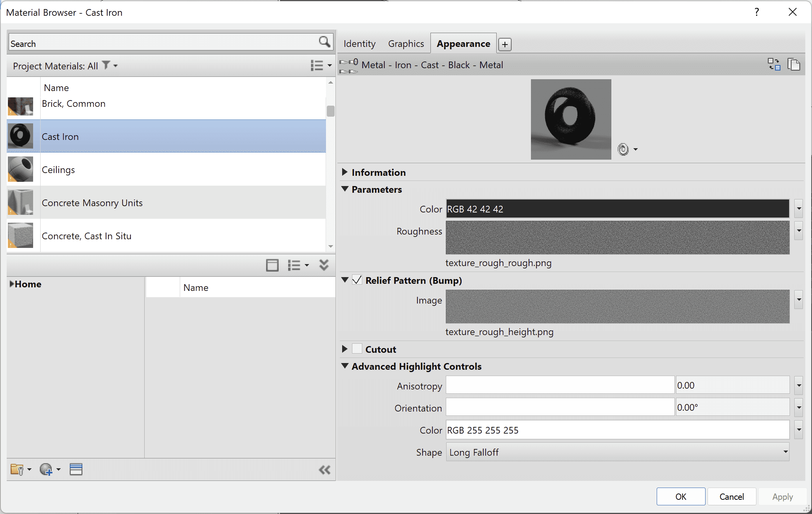This screenshot has height=514, width=812.
Task: Click the RGB 42 42 42 color swatch
Action: click(617, 209)
